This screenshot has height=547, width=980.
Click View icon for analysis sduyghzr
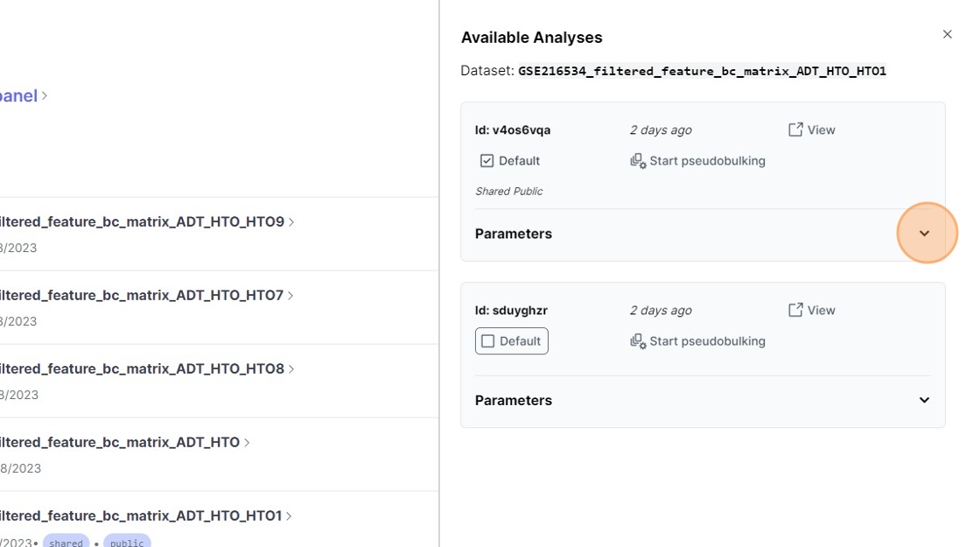pyautogui.click(x=795, y=310)
